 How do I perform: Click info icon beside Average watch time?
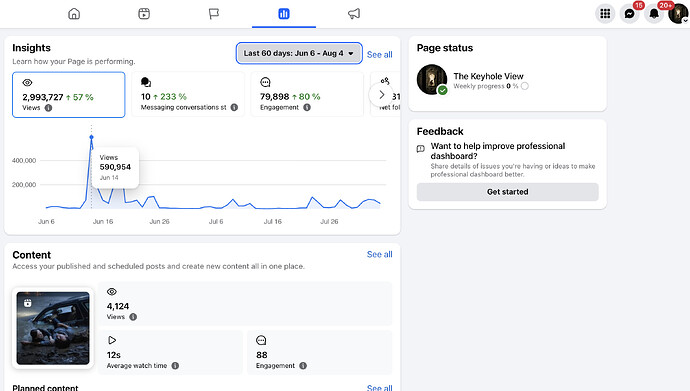click(x=175, y=365)
